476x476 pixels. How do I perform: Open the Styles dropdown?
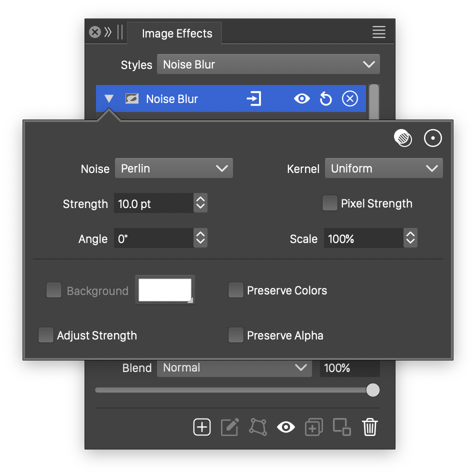point(268,64)
